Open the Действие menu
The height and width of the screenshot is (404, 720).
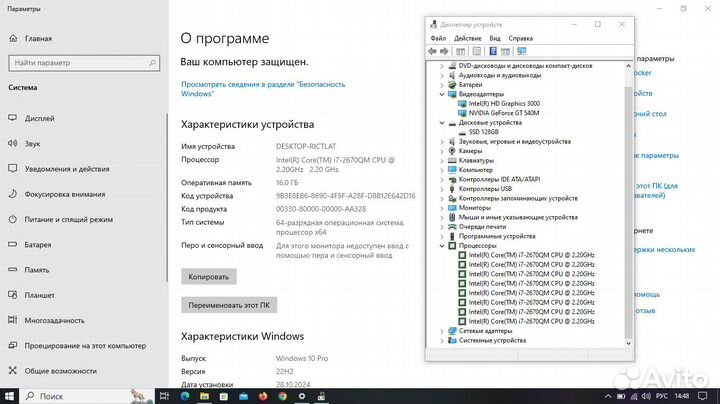467,39
